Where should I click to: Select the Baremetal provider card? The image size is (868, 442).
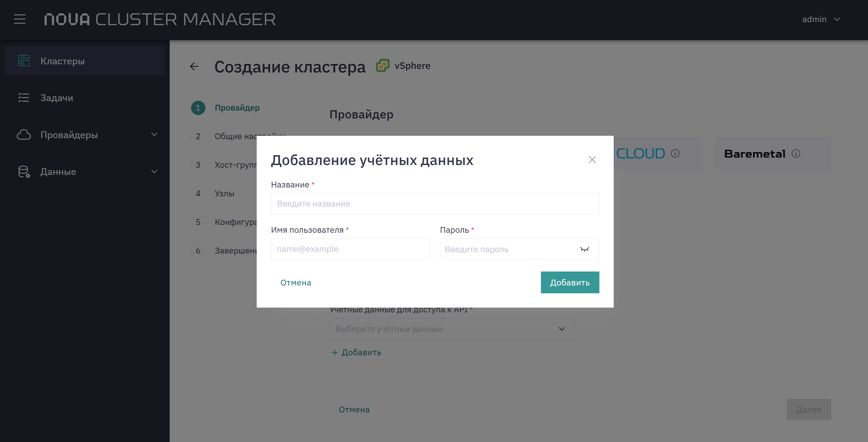773,153
